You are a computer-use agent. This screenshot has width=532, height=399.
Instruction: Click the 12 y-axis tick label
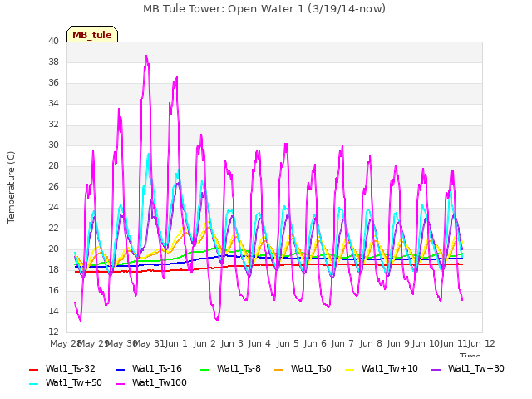pos(53,332)
